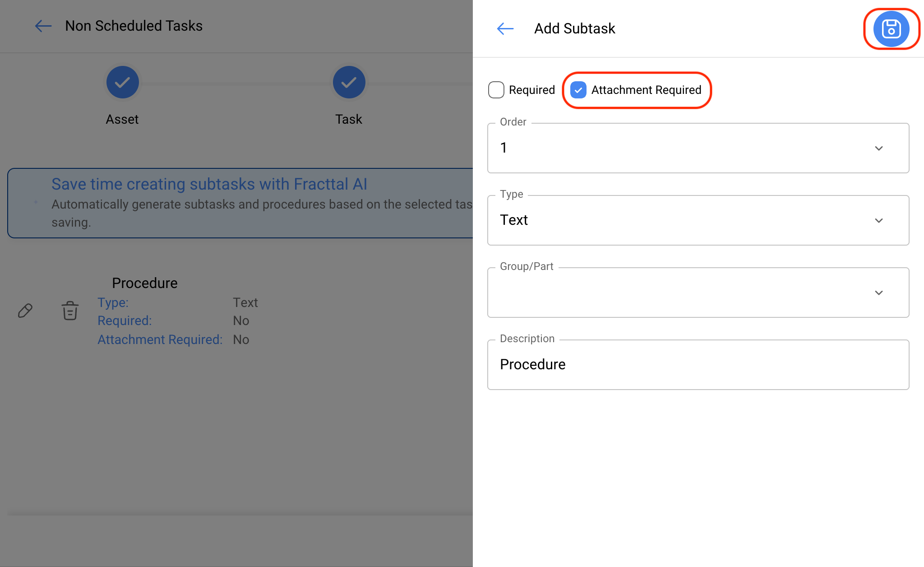Switch to the Task step label
The width and height of the screenshot is (924, 567).
coord(349,119)
